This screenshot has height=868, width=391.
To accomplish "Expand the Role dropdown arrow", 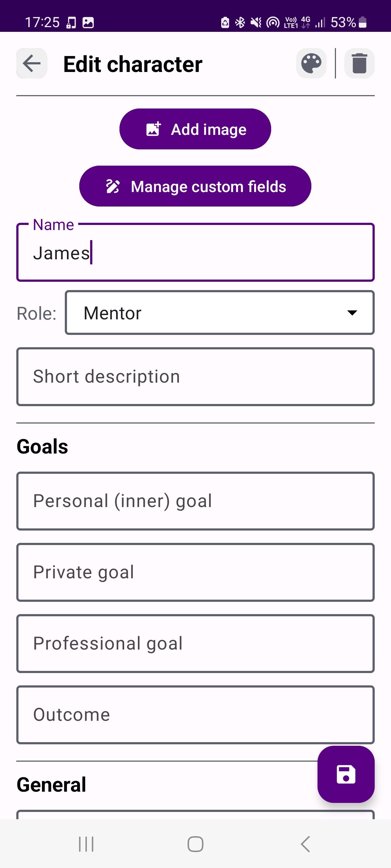I will pos(352,313).
